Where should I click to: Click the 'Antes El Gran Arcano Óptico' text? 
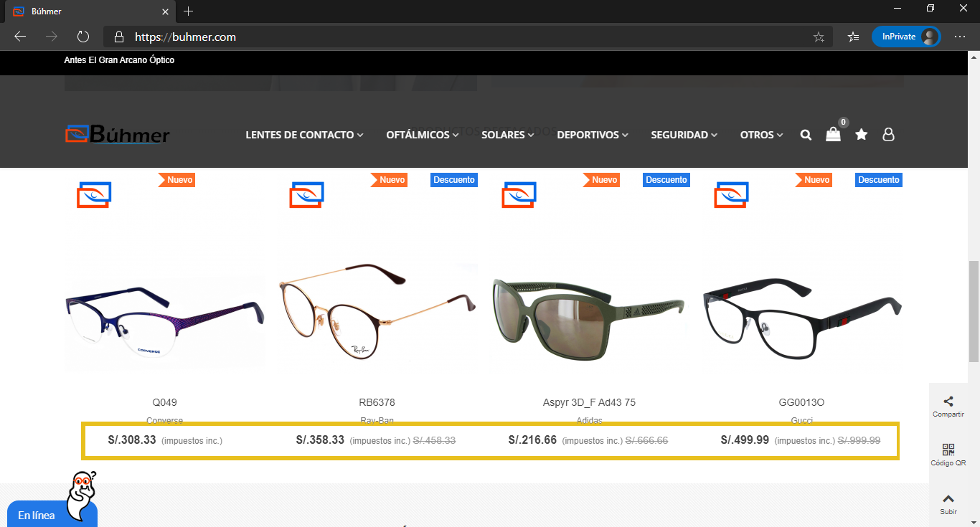[x=119, y=60]
